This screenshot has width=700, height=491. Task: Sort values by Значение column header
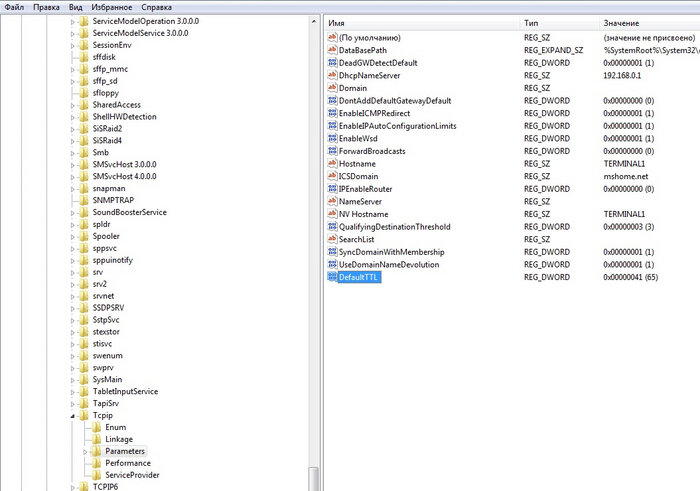[650, 23]
